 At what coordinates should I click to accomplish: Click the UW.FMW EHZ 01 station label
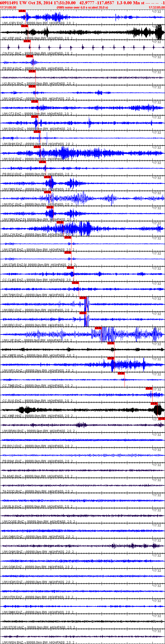(x=14, y=220)
